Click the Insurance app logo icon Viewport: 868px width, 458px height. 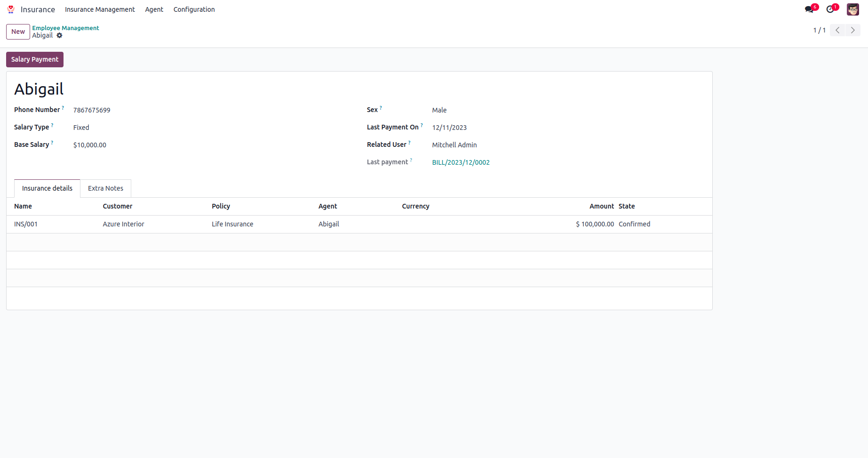click(x=11, y=9)
